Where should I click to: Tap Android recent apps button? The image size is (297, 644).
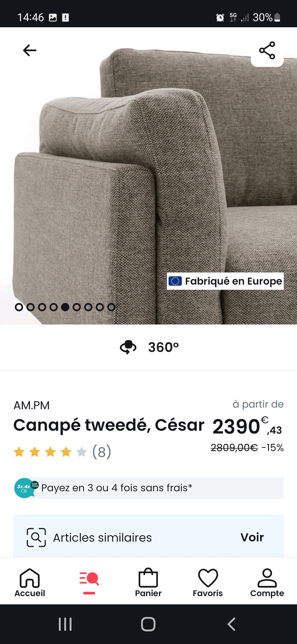(x=65, y=624)
